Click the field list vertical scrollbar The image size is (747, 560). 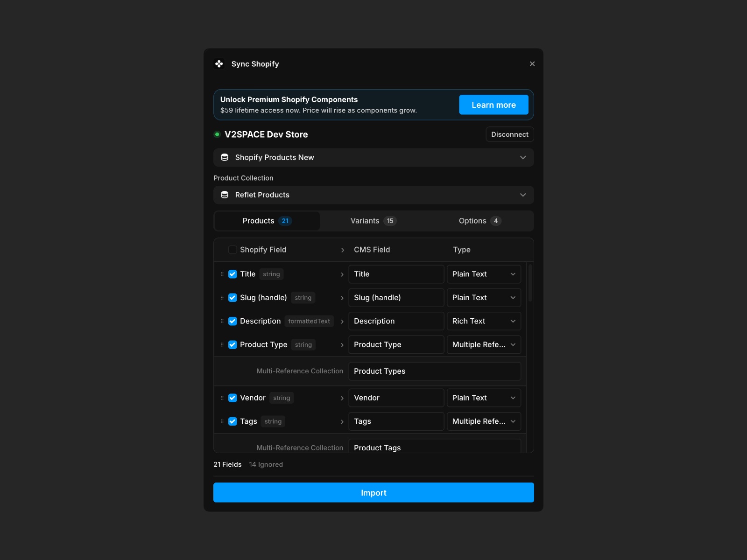pos(530,283)
